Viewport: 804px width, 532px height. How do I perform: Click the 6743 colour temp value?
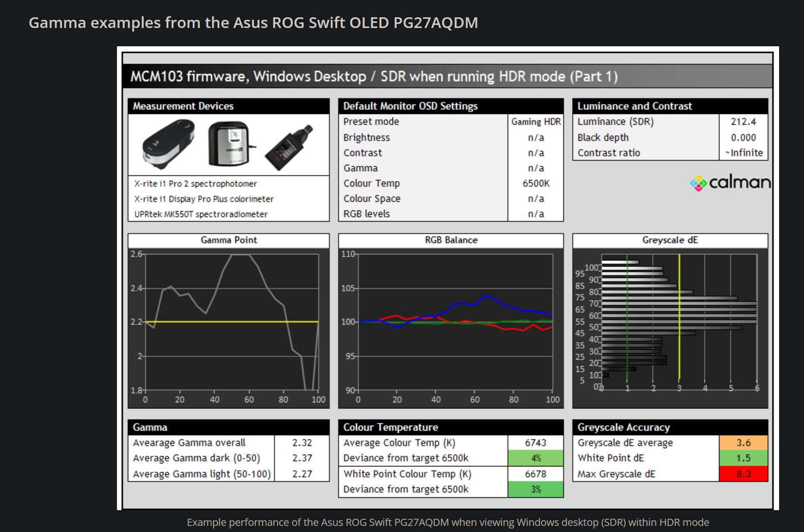536,443
